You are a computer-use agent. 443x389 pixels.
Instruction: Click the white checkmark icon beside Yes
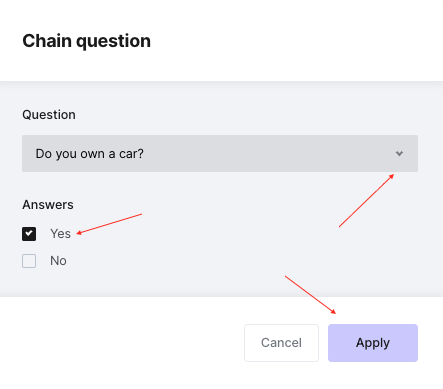(x=29, y=233)
